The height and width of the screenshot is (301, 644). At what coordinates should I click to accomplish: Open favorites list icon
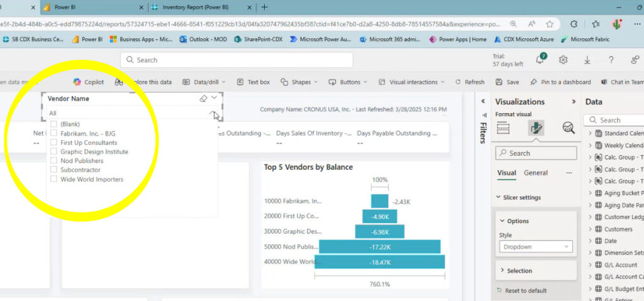596,25
